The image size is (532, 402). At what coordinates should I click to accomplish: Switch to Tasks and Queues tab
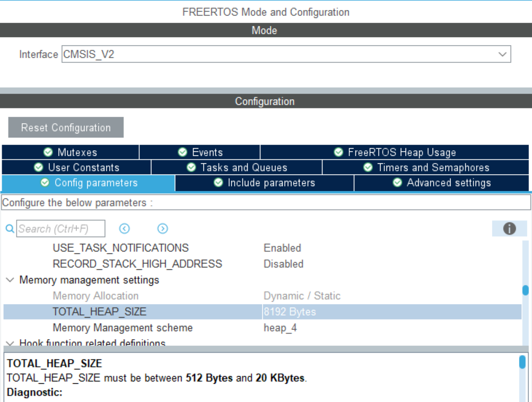point(237,167)
